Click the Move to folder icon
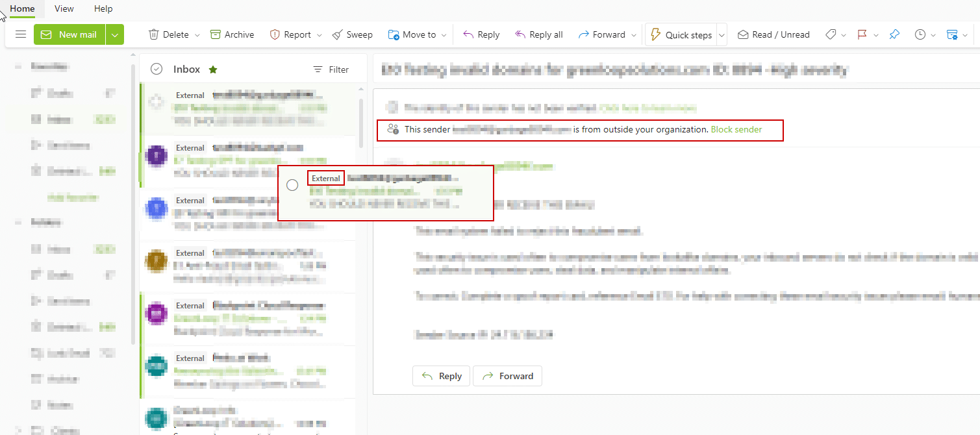Screen dimensions: 980x435 tap(394, 34)
